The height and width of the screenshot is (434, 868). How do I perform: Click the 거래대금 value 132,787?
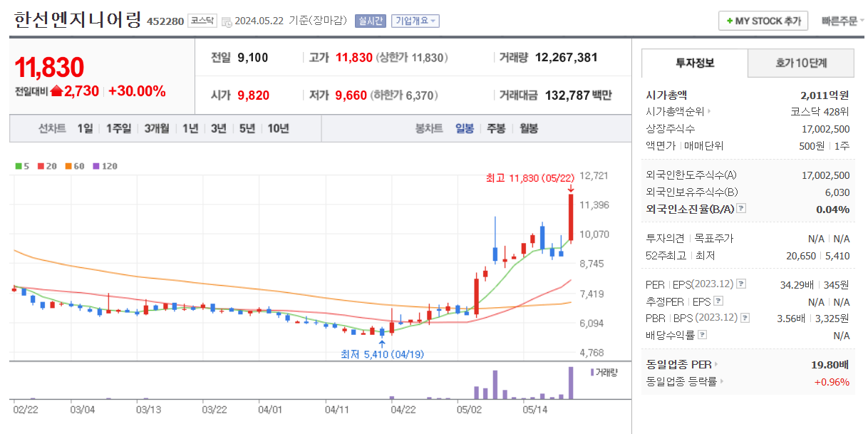point(567,95)
